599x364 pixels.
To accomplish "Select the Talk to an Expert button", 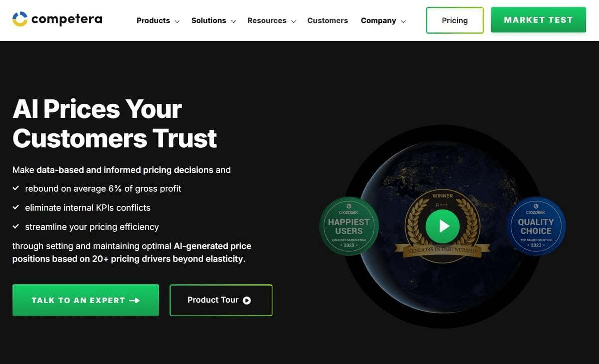I will click(86, 300).
